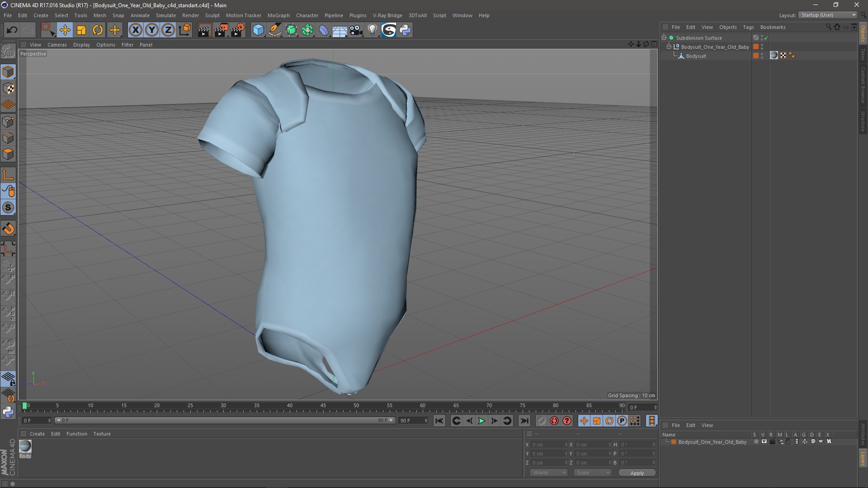
Task: Open the World coordinate dropdown
Action: pyautogui.click(x=549, y=473)
